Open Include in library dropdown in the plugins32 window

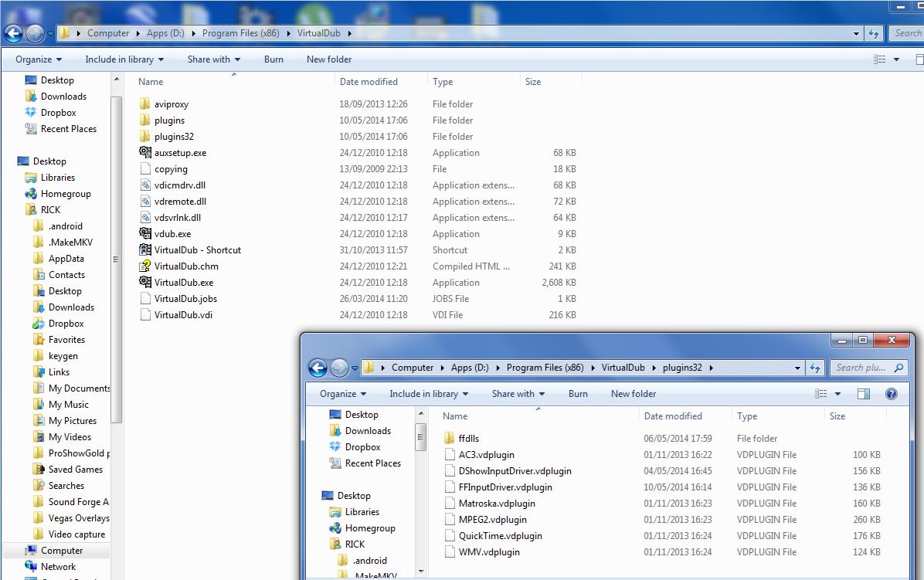pos(429,394)
